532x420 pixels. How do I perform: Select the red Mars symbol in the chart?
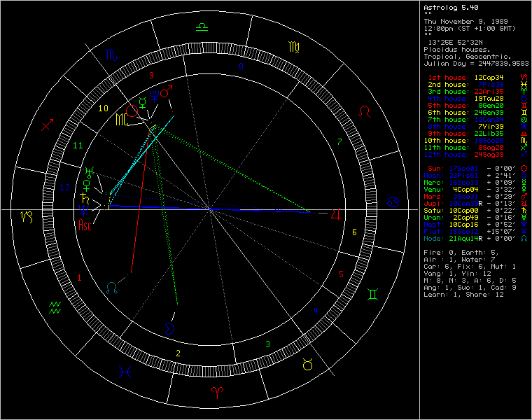click(x=166, y=92)
